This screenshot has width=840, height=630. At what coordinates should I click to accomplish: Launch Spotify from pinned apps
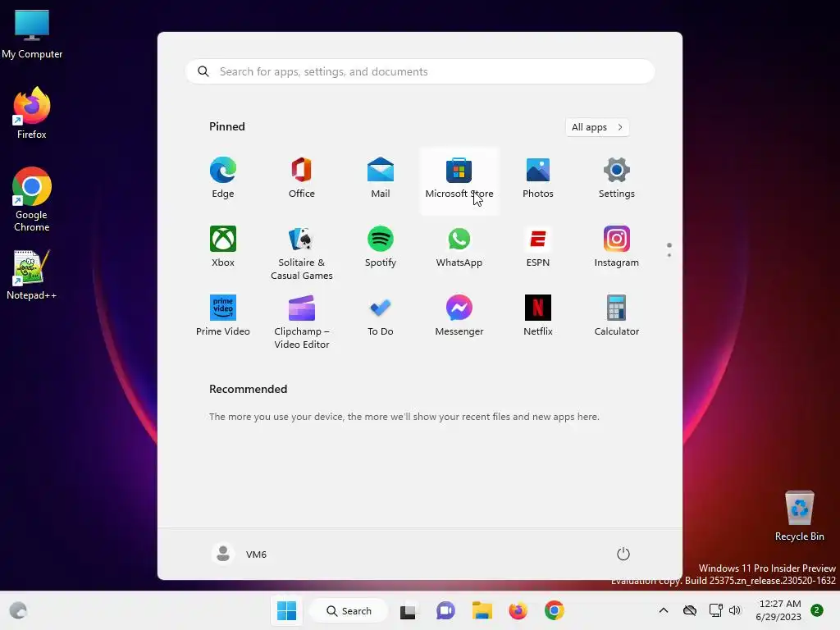click(381, 247)
